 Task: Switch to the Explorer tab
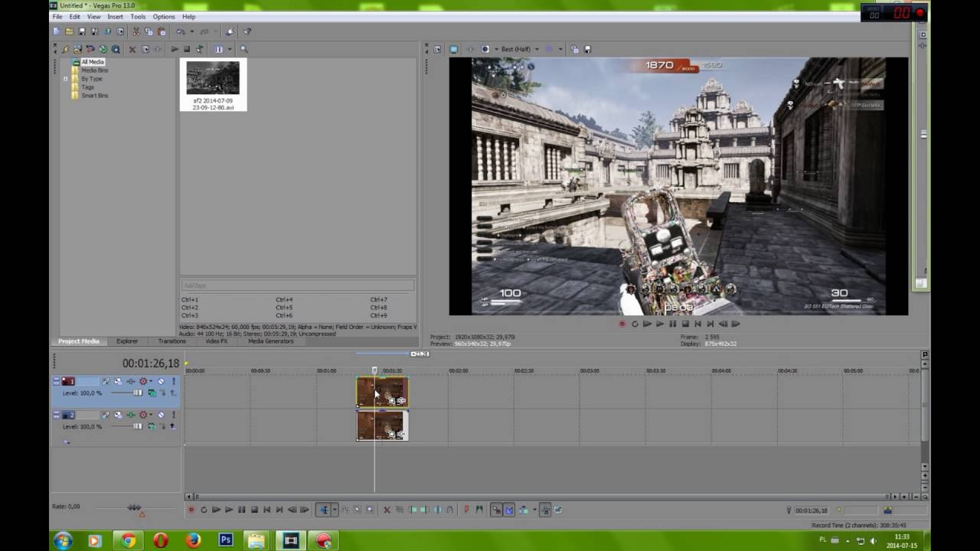[127, 341]
